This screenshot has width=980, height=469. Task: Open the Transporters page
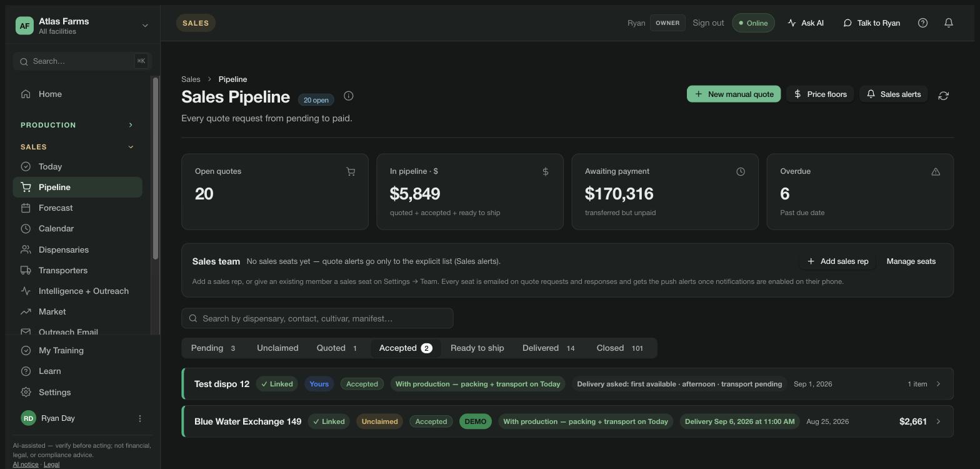tap(77, 270)
